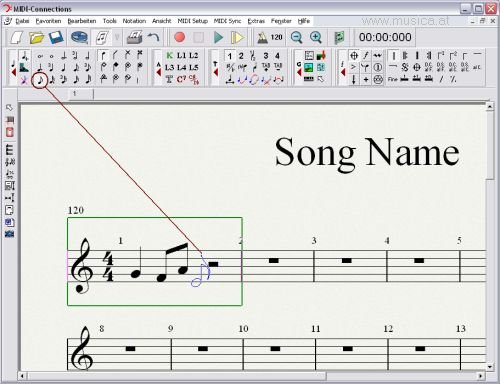Collapse the voice palette with red arrow

pyautogui.click(x=216, y=72)
